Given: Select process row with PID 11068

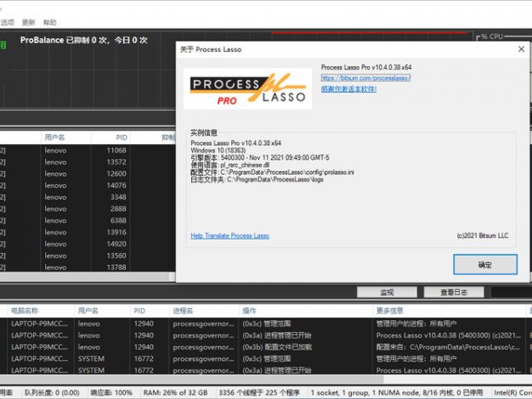Looking at the screenshot, I should coord(88,150).
